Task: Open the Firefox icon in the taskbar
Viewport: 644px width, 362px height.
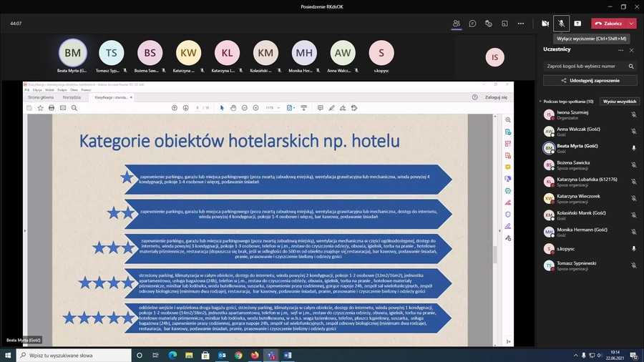Action: coord(255,355)
